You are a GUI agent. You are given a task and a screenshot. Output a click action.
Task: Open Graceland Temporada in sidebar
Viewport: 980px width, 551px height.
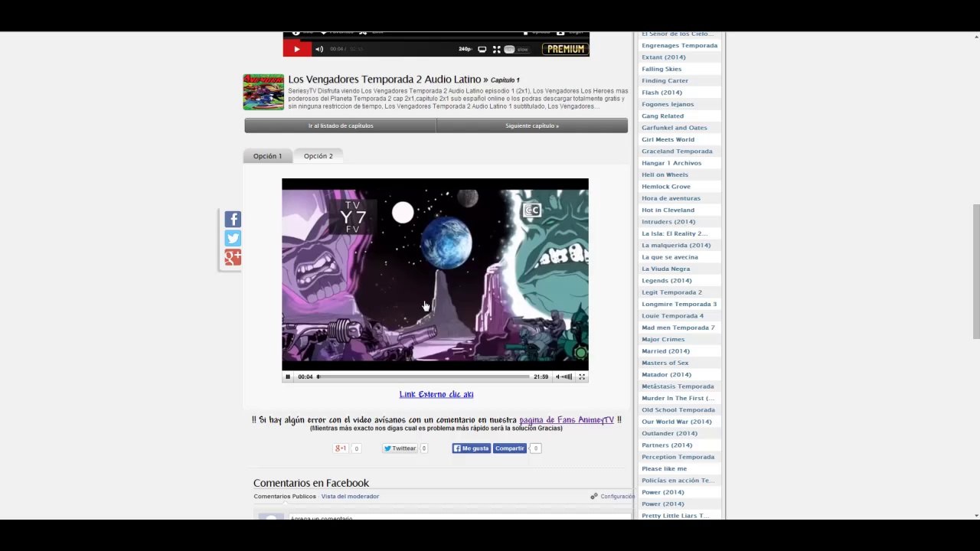pos(677,152)
